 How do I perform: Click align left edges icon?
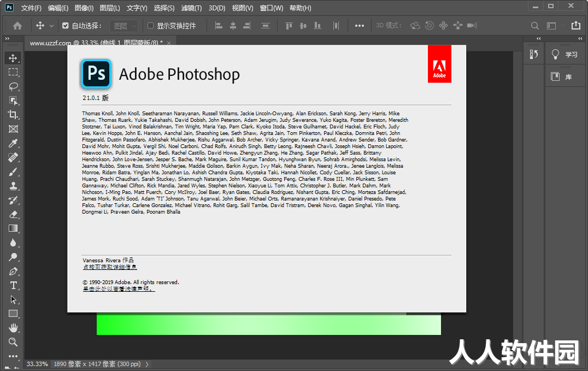(x=219, y=26)
